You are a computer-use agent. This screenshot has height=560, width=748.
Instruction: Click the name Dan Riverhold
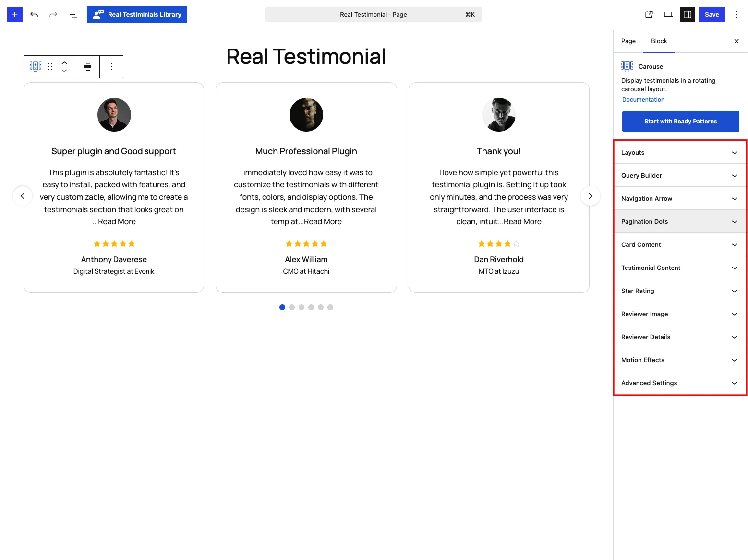tap(499, 260)
